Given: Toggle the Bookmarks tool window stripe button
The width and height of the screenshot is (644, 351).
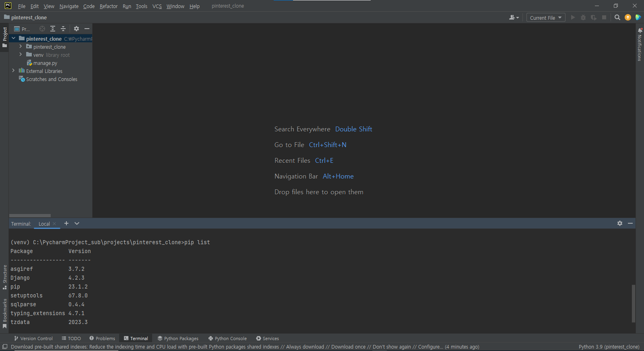Looking at the screenshot, I should point(4,313).
